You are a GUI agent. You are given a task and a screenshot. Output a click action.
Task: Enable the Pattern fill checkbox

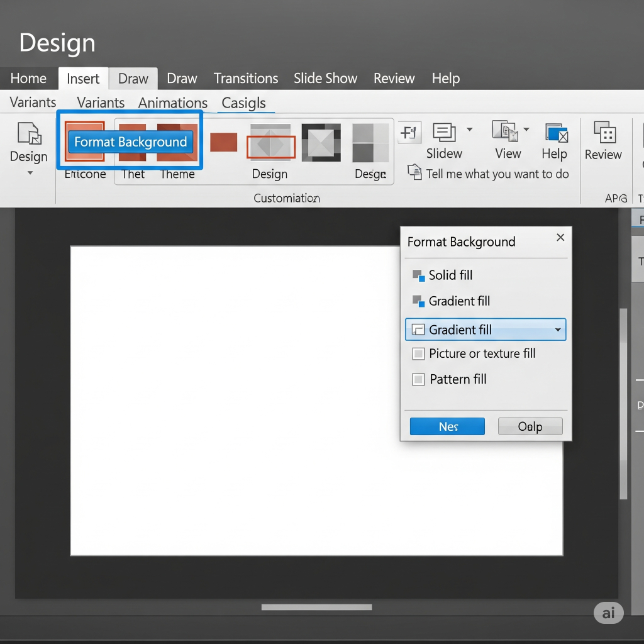(418, 379)
